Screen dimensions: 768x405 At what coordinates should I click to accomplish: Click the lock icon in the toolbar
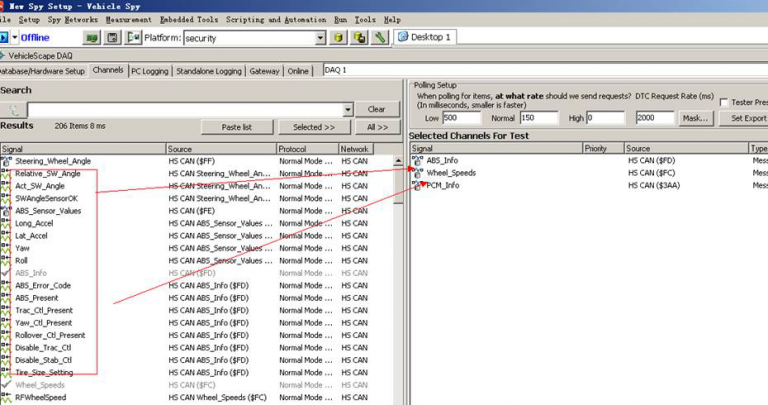(359, 38)
